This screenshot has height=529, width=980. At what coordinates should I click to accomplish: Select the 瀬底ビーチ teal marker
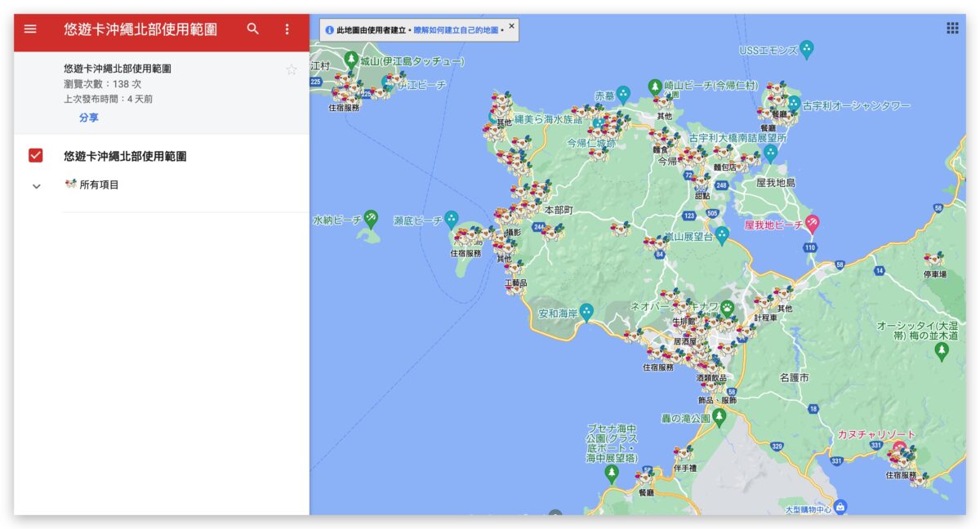click(x=452, y=219)
